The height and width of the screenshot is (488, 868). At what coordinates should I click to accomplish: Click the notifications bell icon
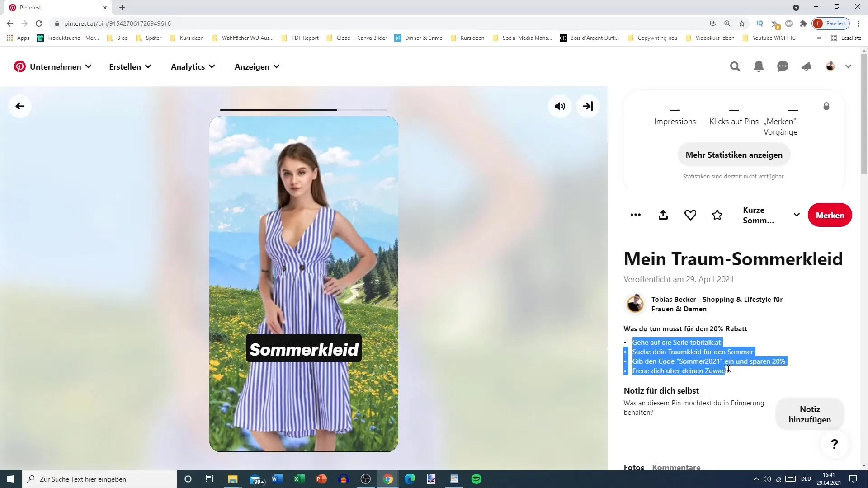759,67
